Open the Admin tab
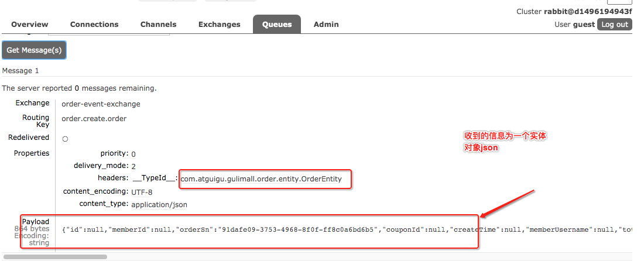Image resolution: width=644 pixels, height=261 pixels. [x=326, y=25]
